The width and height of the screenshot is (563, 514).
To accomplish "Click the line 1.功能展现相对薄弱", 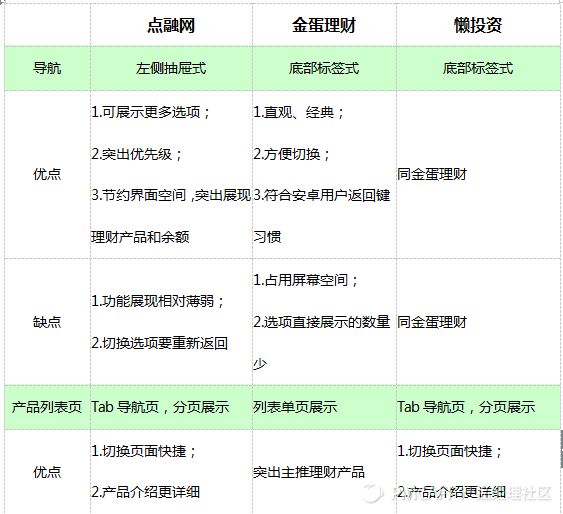I will tap(158, 301).
